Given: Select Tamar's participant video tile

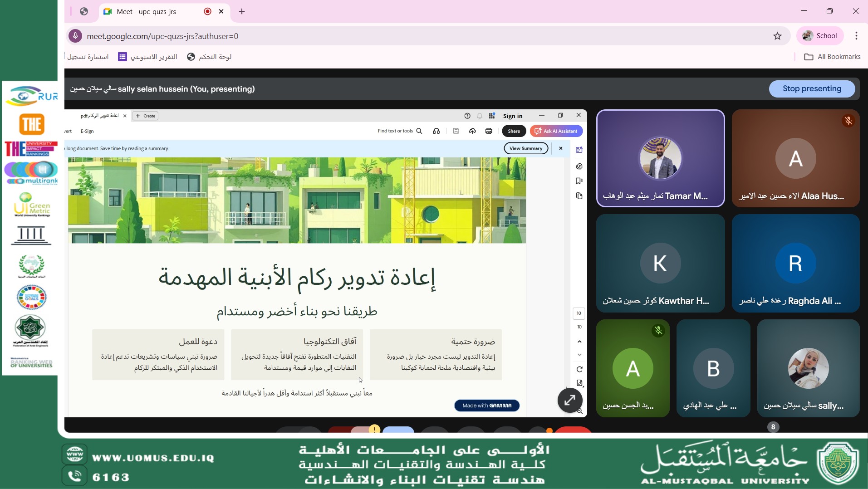Looking at the screenshot, I should (x=660, y=158).
